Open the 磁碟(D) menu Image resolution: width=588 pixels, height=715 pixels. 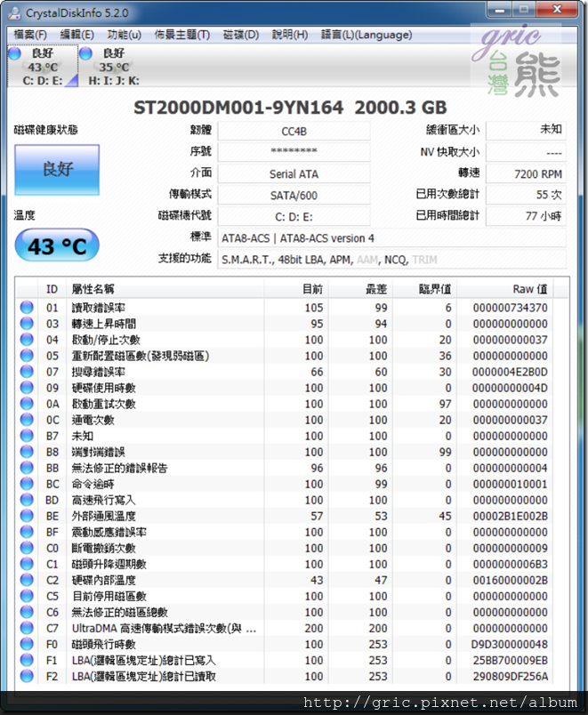coord(240,35)
